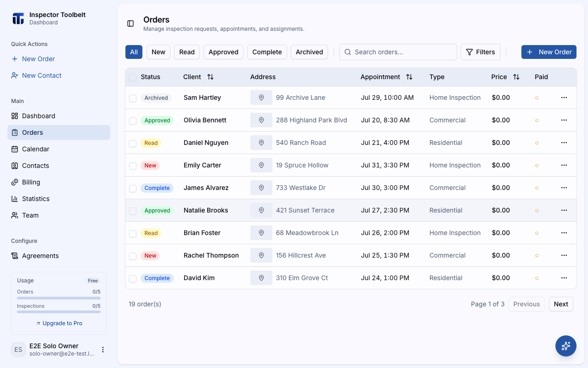Image resolution: width=588 pixels, height=368 pixels.
Task: Check the box for James Alvarez order
Action: click(133, 188)
